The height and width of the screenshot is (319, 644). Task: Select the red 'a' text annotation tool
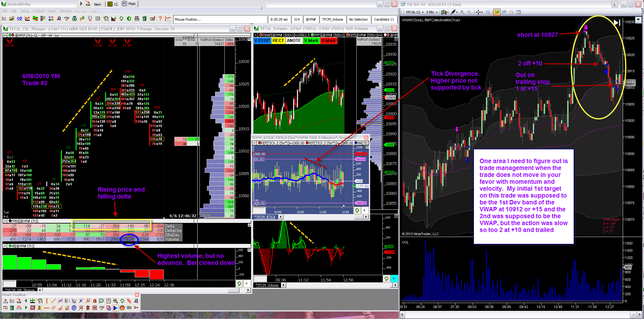pos(95,301)
